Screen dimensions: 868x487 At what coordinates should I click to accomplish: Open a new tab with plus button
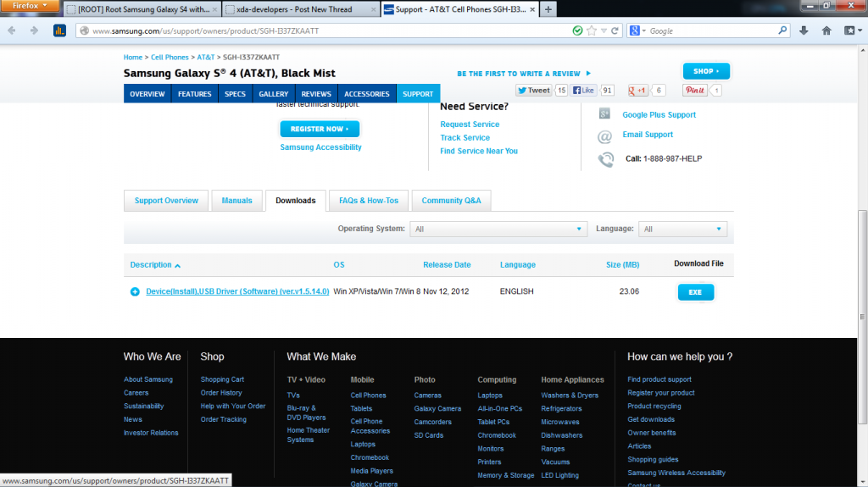click(x=548, y=9)
